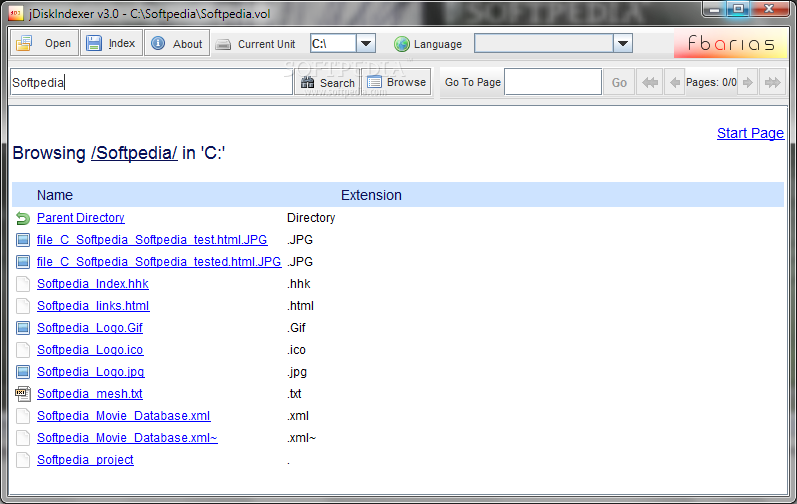Click the Extension column header

tap(371, 195)
